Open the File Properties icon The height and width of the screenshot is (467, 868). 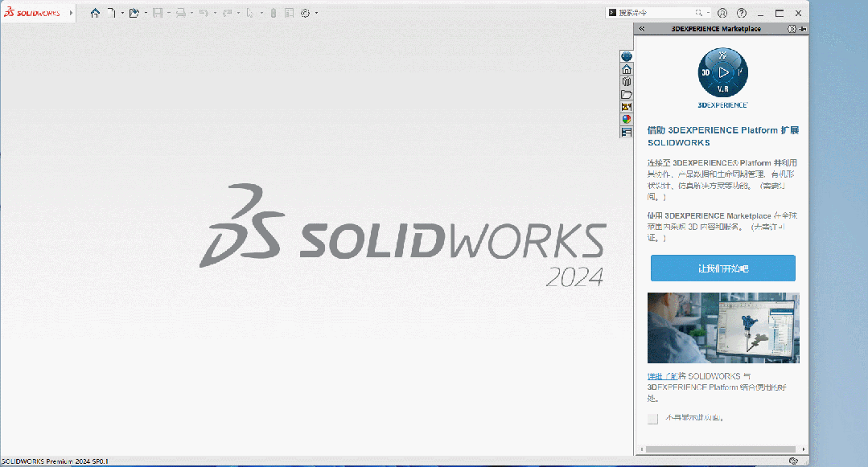pyautogui.click(x=289, y=13)
